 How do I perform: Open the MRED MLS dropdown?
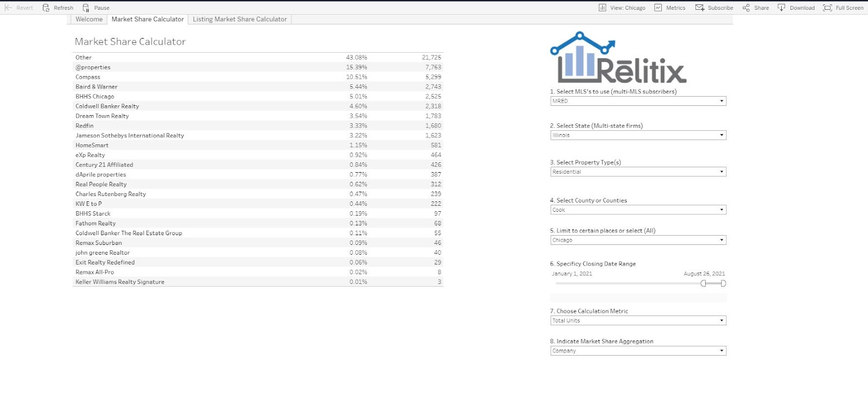pyautogui.click(x=638, y=101)
